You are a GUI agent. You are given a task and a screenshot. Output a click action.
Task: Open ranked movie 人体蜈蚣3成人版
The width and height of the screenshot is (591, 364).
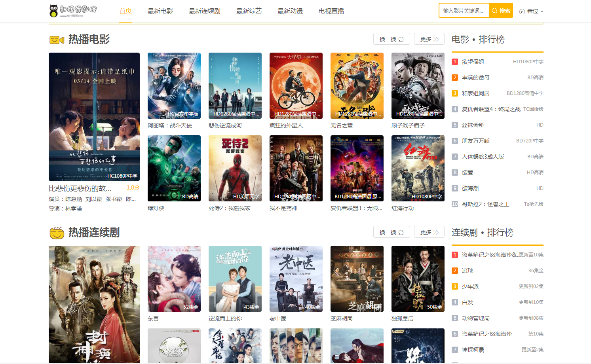pyautogui.click(x=483, y=157)
